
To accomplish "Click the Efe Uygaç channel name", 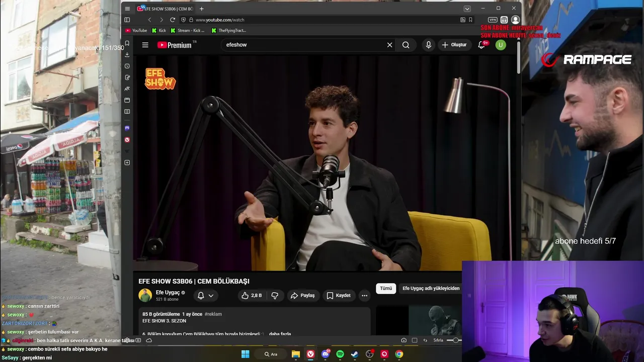I will [168, 292].
